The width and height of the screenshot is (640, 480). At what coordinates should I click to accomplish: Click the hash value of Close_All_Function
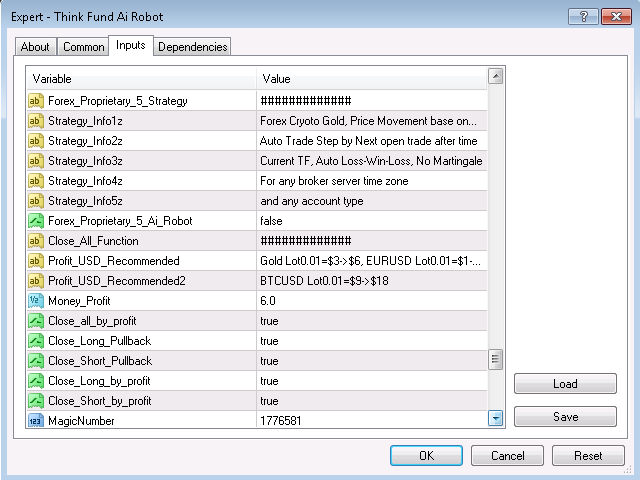coord(306,241)
